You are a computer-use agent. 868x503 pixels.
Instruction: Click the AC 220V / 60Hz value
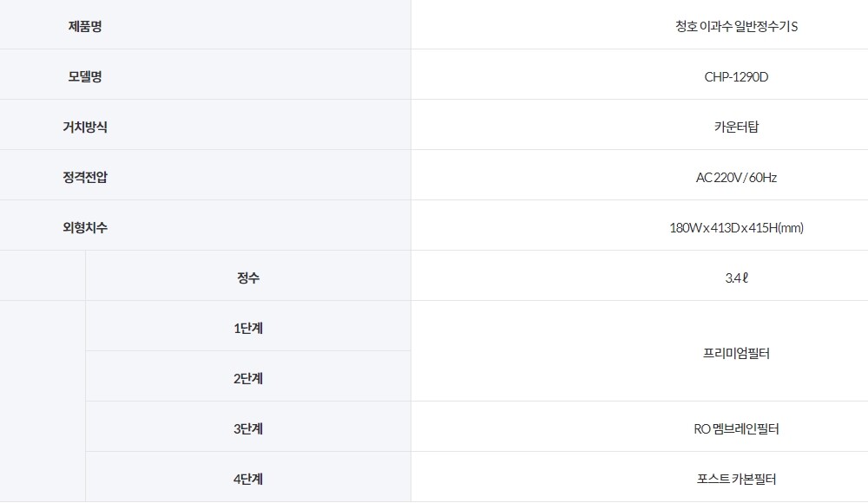pyautogui.click(x=736, y=178)
